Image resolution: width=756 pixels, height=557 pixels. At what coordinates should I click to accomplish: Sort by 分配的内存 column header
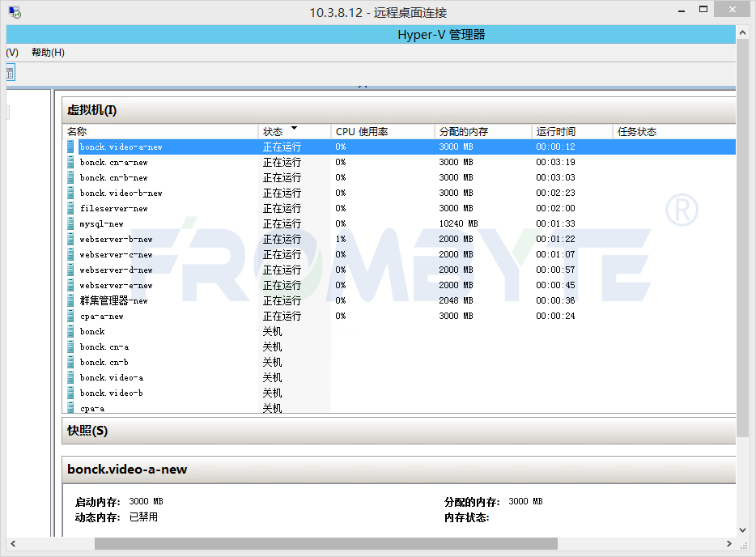(x=483, y=131)
